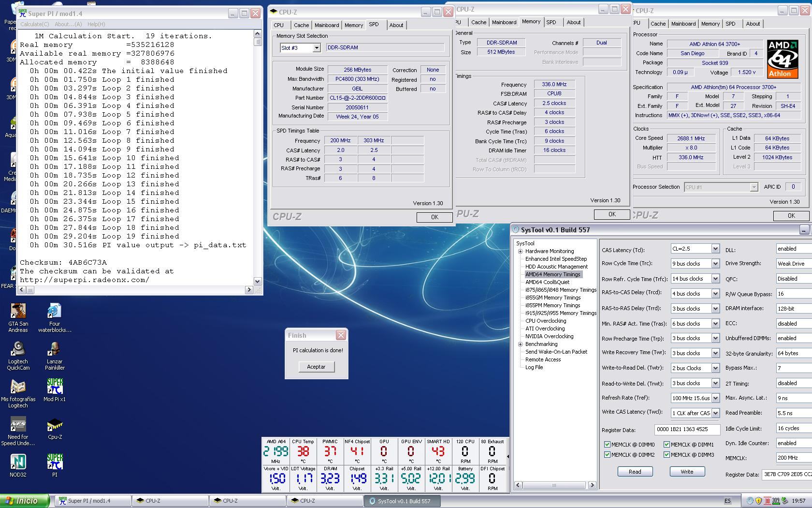Open the Lanzar Painkiller desktop shortcut
The height and width of the screenshot is (508, 812).
point(55,349)
